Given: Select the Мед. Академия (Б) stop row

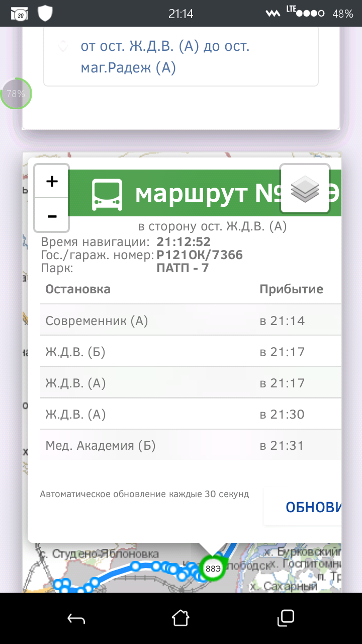Looking at the screenshot, I should tap(191, 445).
